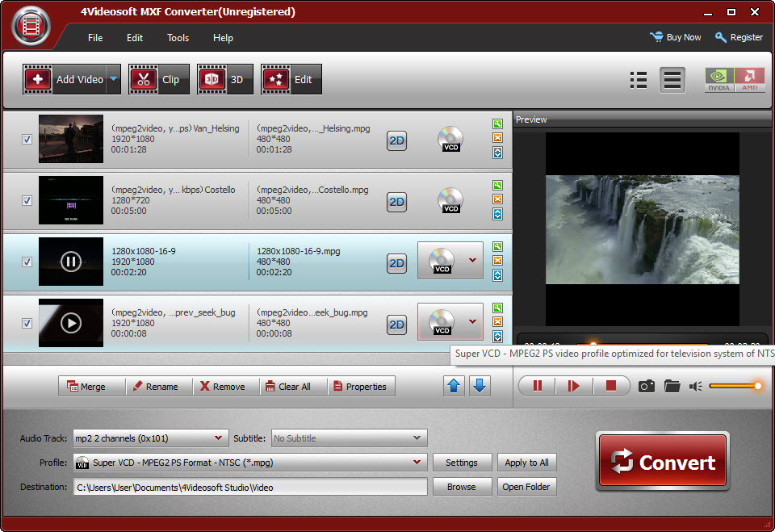Click orange remove icon in Costello row
The width and height of the screenshot is (775, 532).
pyautogui.click(x=498, y=199)
